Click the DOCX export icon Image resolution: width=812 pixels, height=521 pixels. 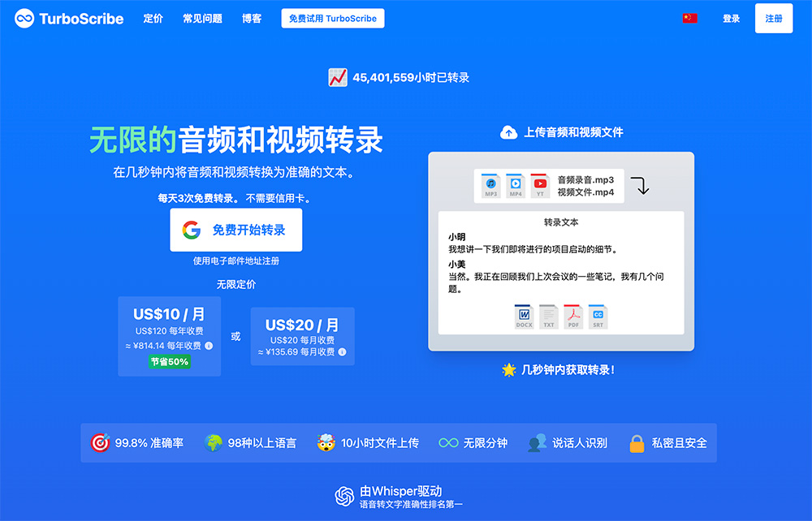coord(524,316)
